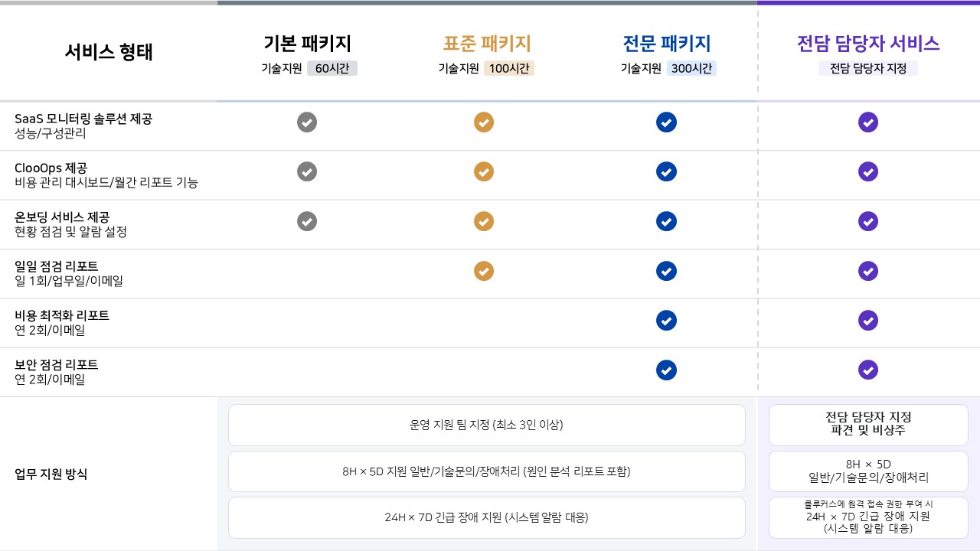Click 24H × 7D 긴급 장애 지원 wide box
Screen dimensions: 980x551
click(487, 517)
